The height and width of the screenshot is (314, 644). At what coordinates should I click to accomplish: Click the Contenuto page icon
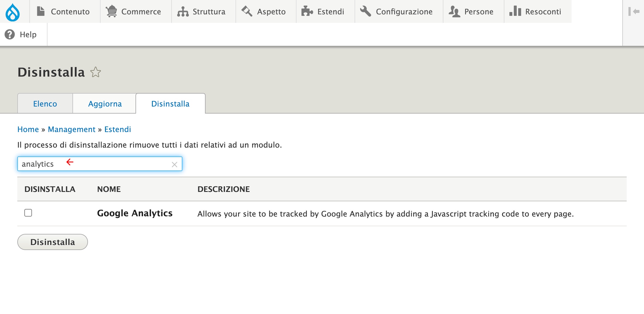pyautogui.click(x=41, y=11)
